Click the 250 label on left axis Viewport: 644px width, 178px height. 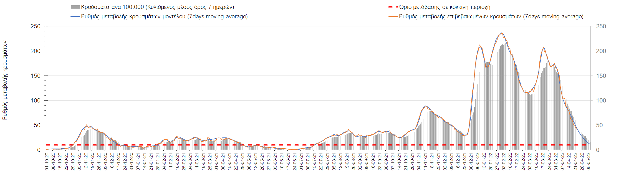coord(35,26)
